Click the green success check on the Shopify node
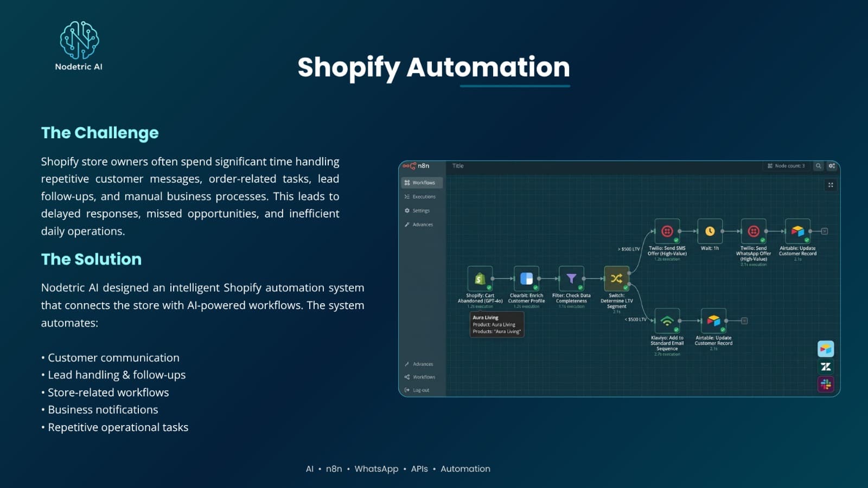Image resolution: width=868 pixels, height=488 pixels. point(489,288)
